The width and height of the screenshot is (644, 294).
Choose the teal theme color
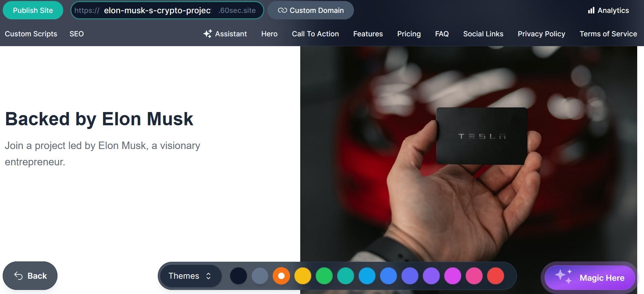345,276
